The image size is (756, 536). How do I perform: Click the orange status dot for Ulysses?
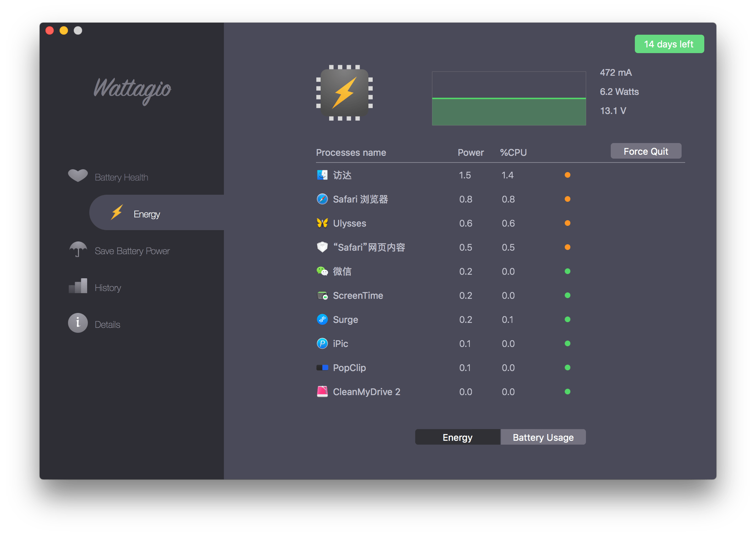(568, 223)
